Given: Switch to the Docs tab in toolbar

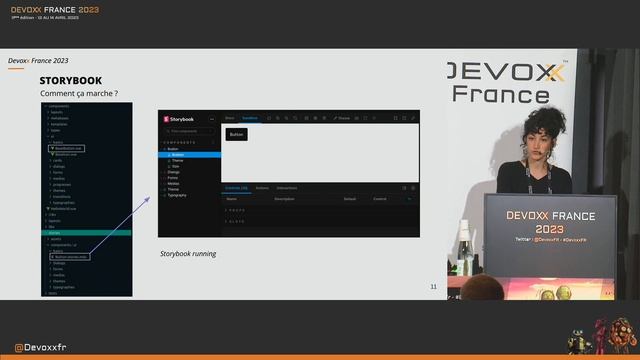Looking at the screenshot, I should pyautogui.click(x=230, y=118).
